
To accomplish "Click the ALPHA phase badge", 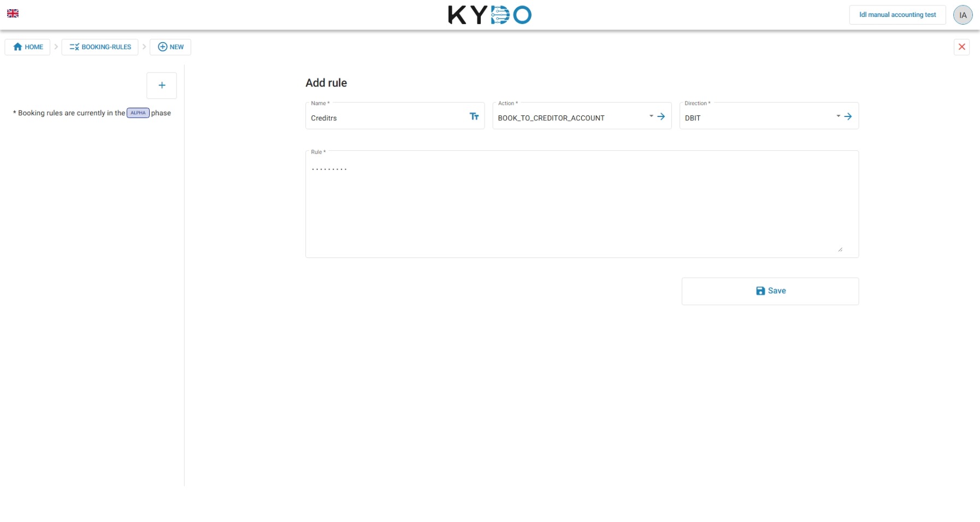I will click(138, 113).
